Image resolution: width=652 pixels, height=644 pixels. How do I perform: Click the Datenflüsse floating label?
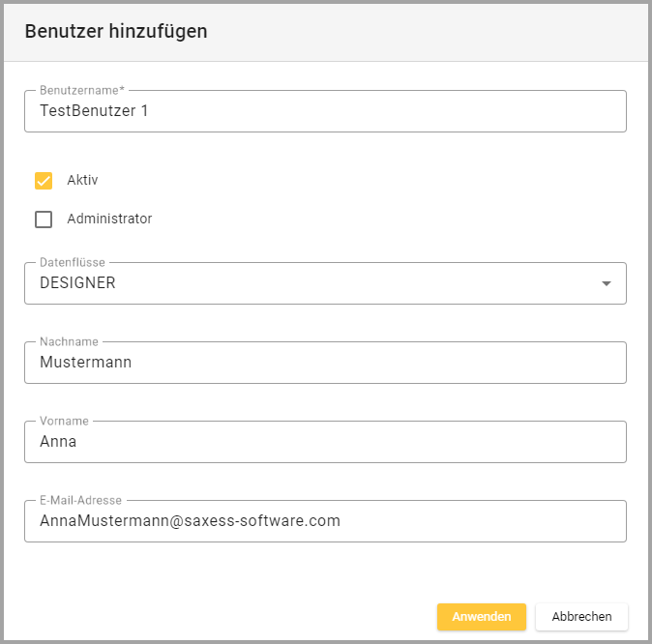(73, 262)
